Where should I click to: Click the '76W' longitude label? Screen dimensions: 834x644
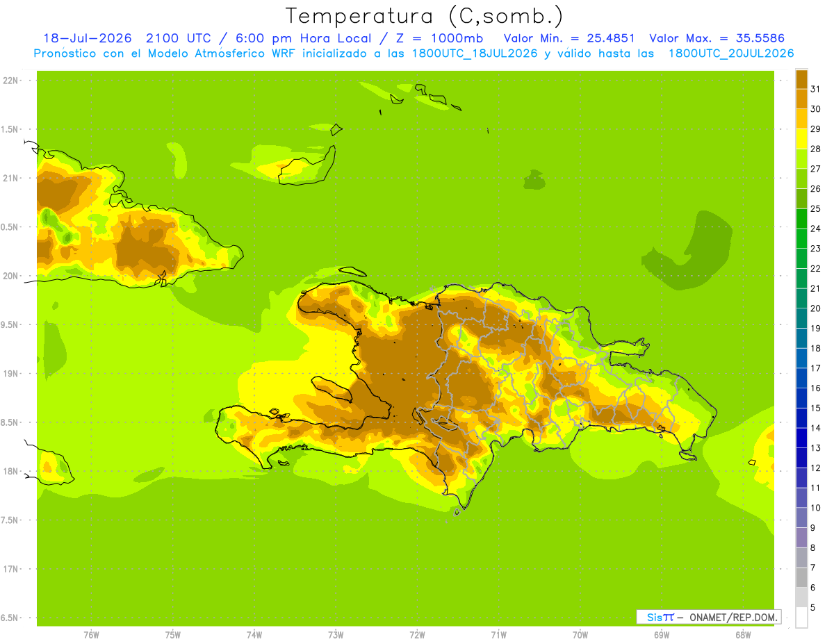[x=91, y=634]
